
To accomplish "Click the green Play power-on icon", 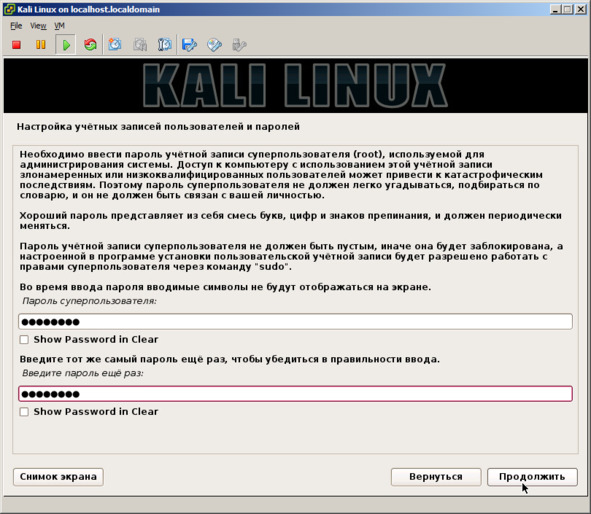I will [x=66, y=45].
